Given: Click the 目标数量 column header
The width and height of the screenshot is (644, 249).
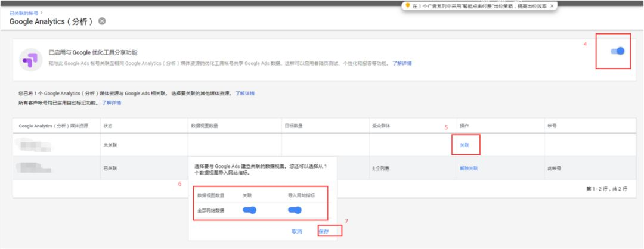Looking at the screenshot, I should 293,126.
